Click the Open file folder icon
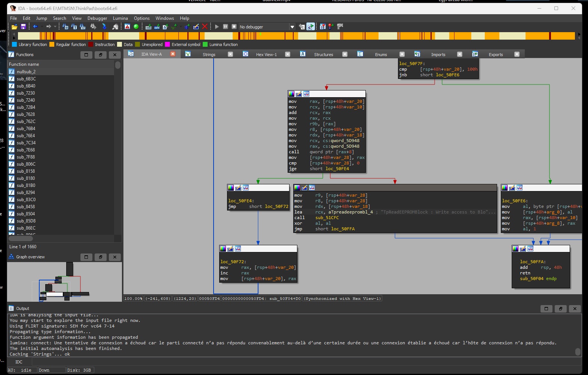Screen dimensions: 588x375 coord(14,27)
